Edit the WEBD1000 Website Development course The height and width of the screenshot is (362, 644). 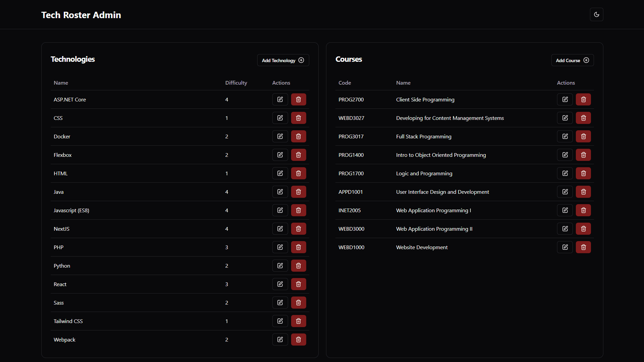click(x=565, y=247)
